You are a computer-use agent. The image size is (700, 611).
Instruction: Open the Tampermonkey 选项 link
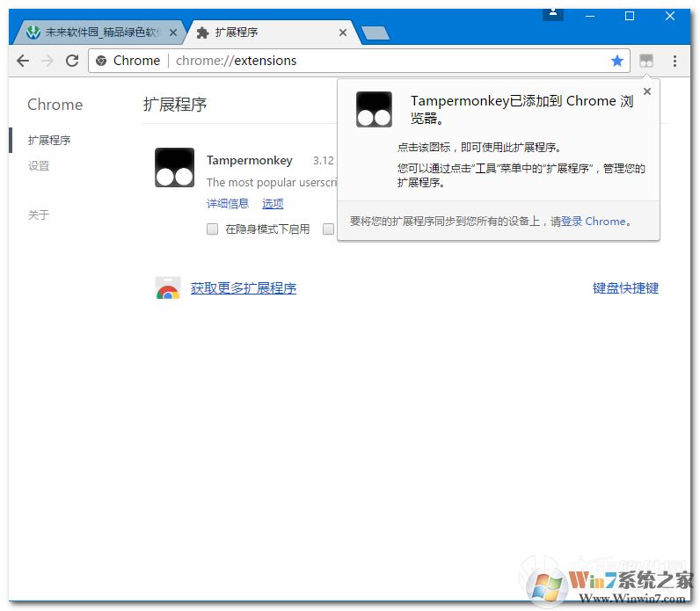pyautogui.click(x=273, y=203)
